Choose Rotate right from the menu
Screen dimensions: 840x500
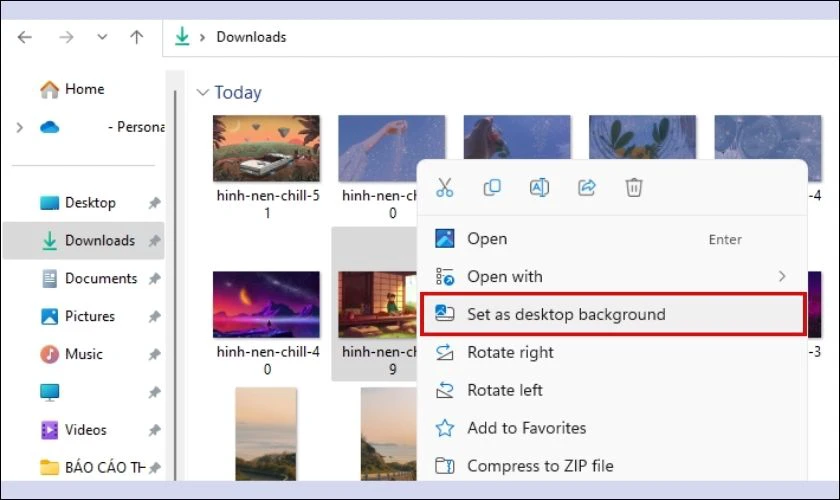pyautogui.click(x=510, y=352)
